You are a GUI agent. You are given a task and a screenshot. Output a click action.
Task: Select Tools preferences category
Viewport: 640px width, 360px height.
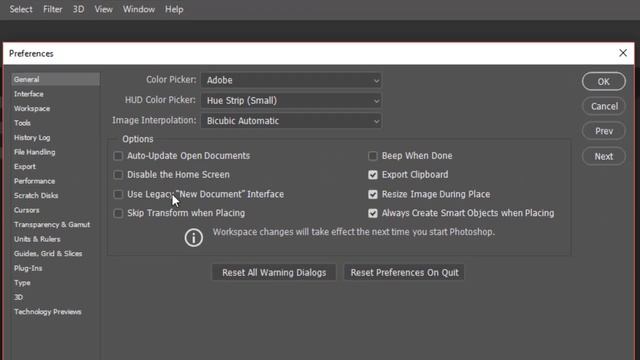coord(22,123)
